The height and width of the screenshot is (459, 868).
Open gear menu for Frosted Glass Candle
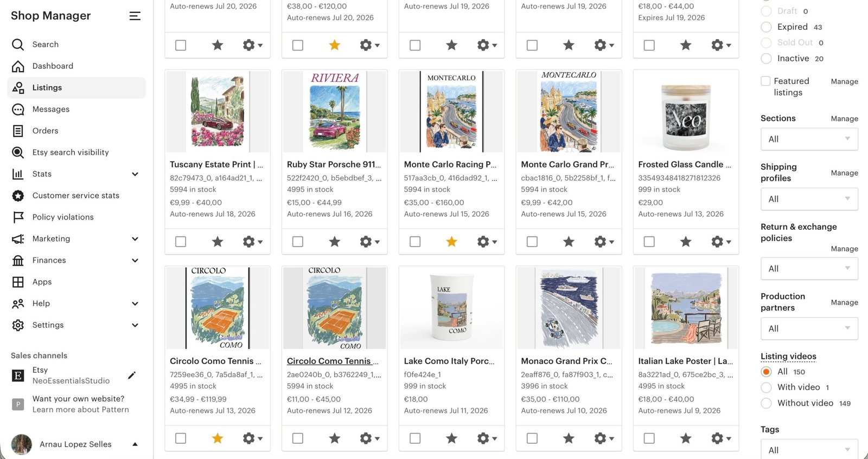pos(720,242)
